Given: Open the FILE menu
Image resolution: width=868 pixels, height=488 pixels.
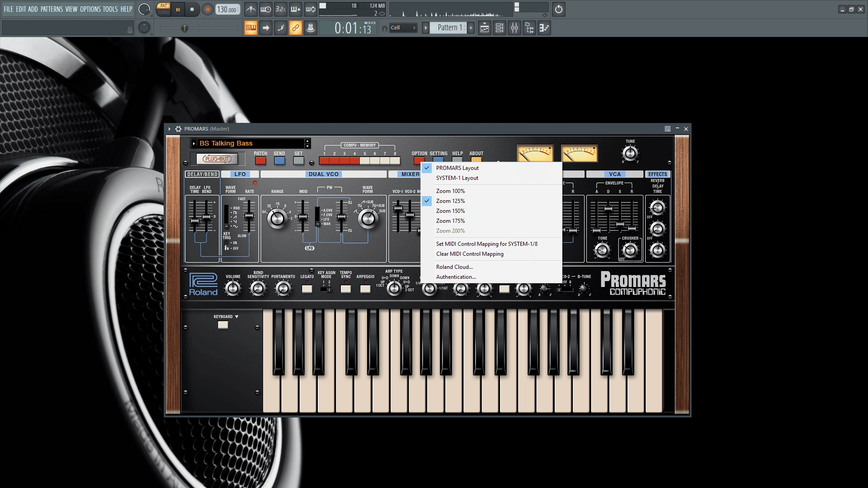Looking at the screenshot, I should coord(9,9).
